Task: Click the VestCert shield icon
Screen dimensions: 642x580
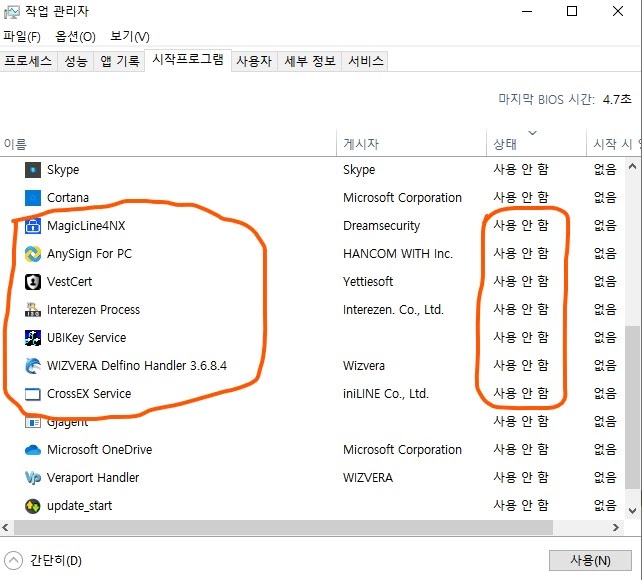Action: tap(33, 282)
